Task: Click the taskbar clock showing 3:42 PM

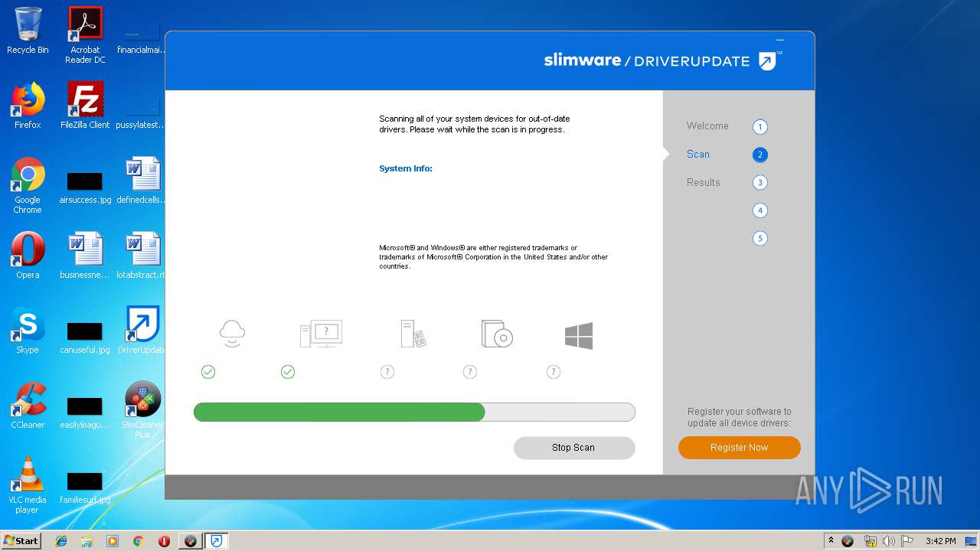Action: [x=940, y=541]
